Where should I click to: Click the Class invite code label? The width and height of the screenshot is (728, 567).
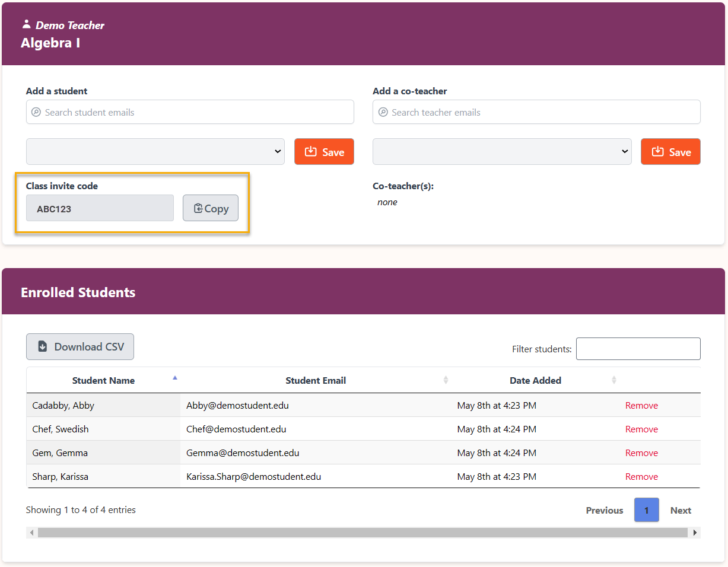[62, 186]
